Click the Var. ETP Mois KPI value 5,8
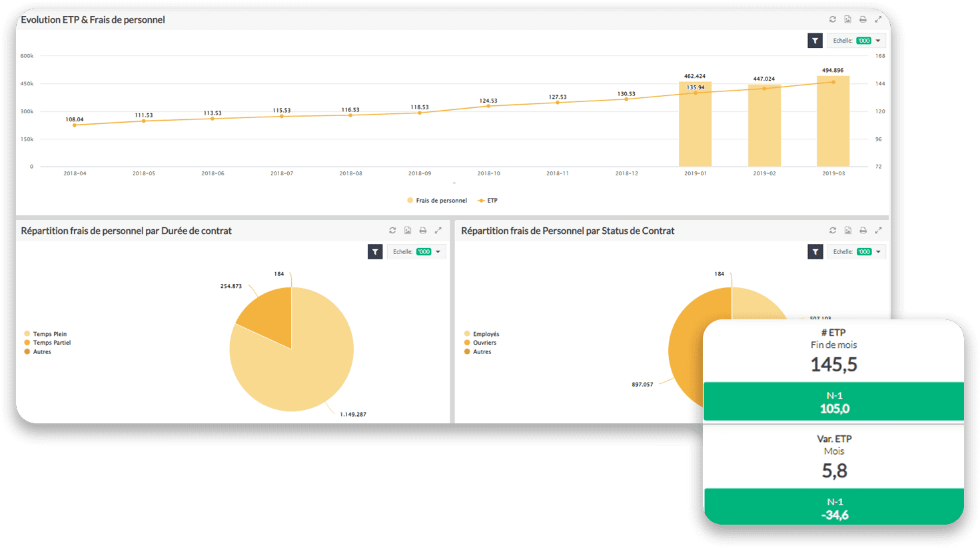This screenshot has width=980, height=548. pyautogui.click(x=833, y=471)
